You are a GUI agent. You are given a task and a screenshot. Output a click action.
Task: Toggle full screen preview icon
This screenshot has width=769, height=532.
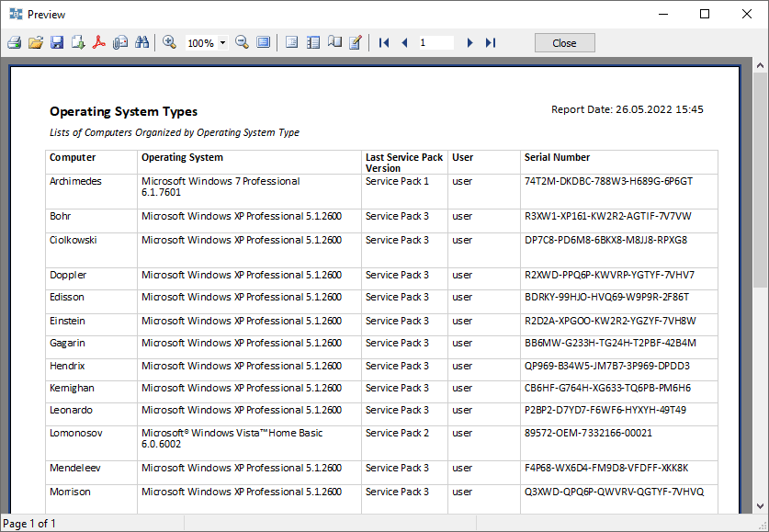264,42
